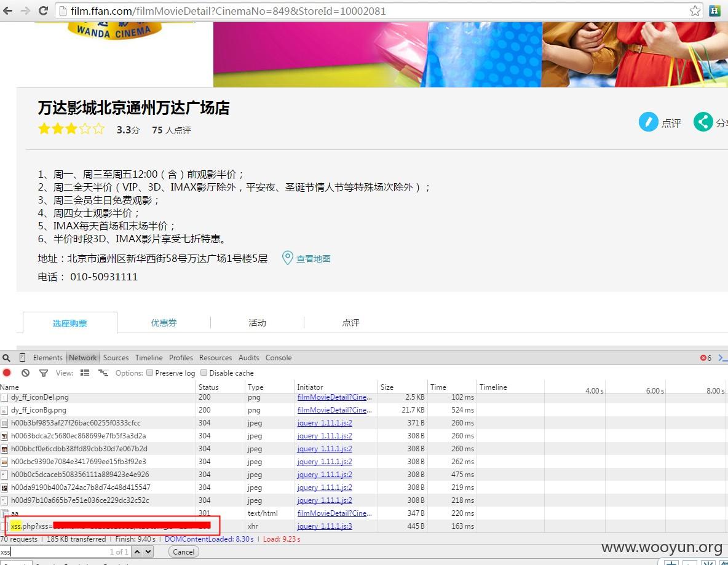Go forward with the browser forward arrow
Image resolution: width=728 pixels, height=565 pixels.
[26, 10]
